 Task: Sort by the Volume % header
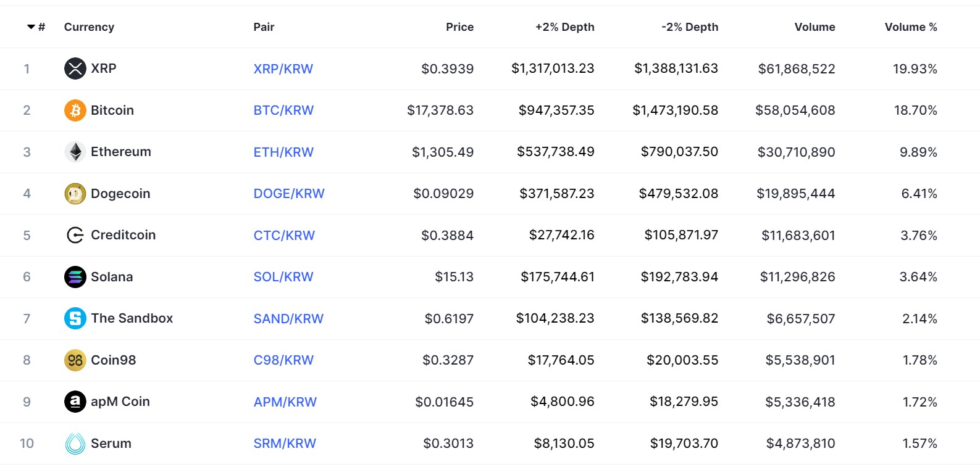(910, 27)
